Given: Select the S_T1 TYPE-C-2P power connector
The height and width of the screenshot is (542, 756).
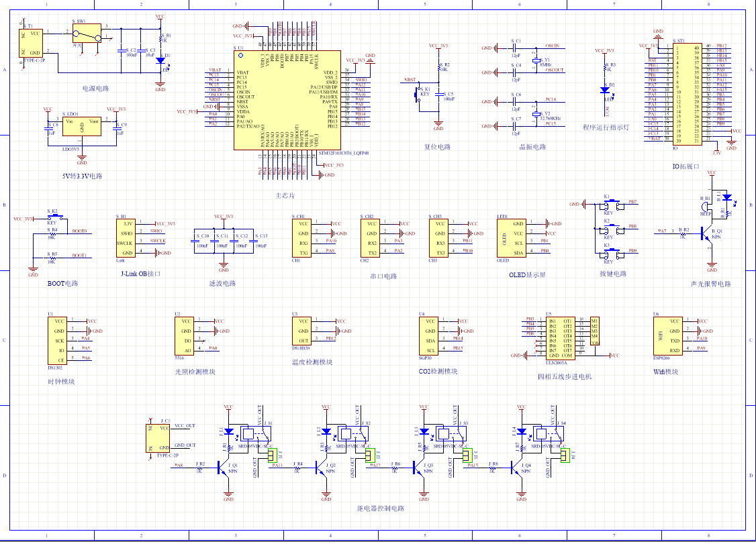Looking at the screenshot, I should (x=32, y=42).
